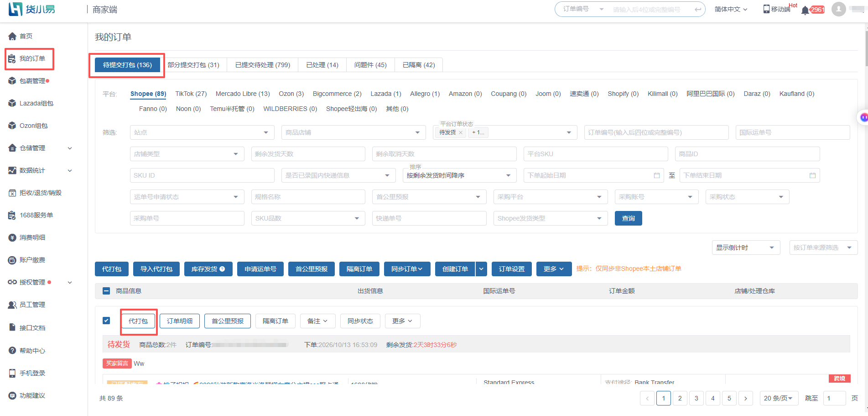868x416 pixels.
Task: Click the 跳至 page number input
Action: [x=835, y=398]
